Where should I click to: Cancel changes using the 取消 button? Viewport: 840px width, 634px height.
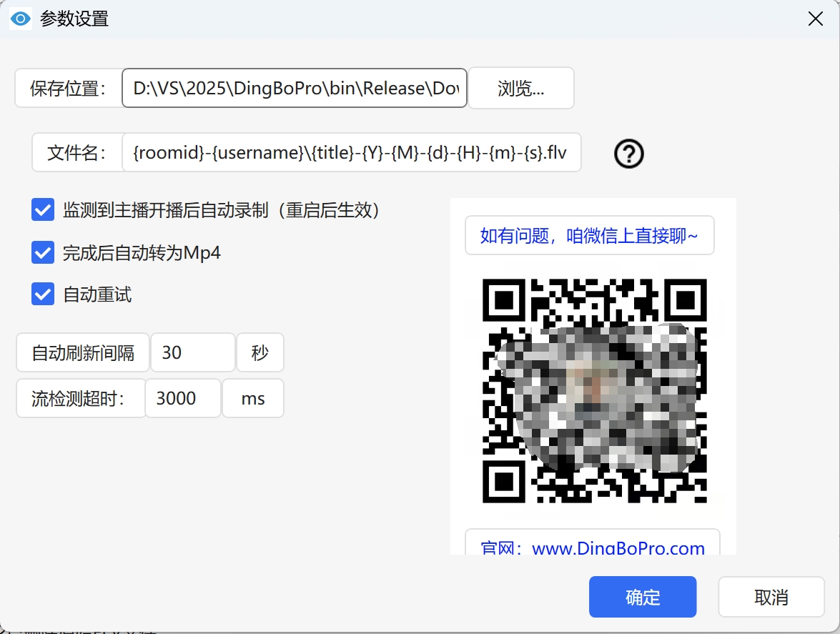771,597
